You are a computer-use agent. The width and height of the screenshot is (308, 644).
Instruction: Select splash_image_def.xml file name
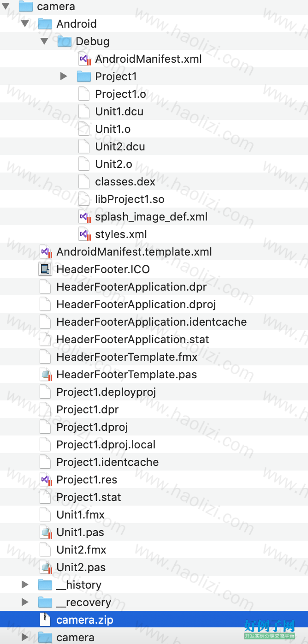pyautogui.click(x=151, y=217)
